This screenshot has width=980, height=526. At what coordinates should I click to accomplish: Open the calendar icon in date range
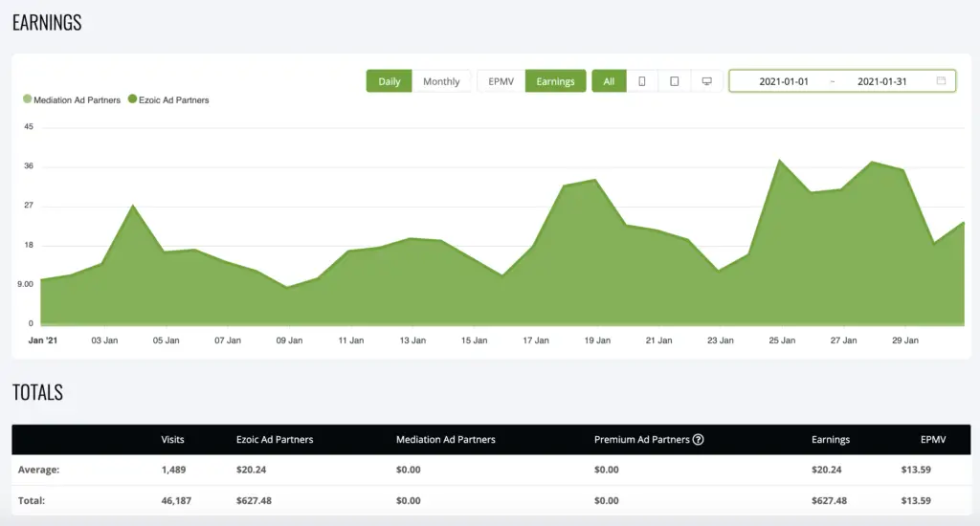(942, 80)
